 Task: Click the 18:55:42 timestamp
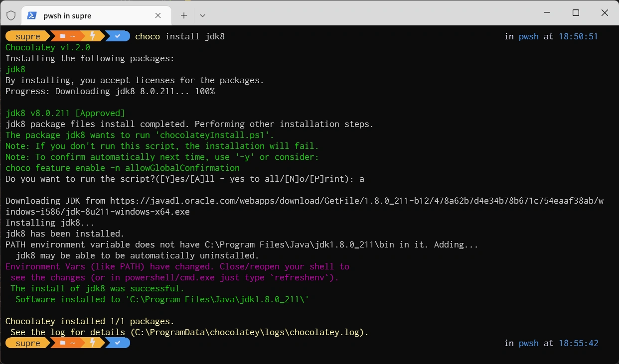(x=578, y=343)
